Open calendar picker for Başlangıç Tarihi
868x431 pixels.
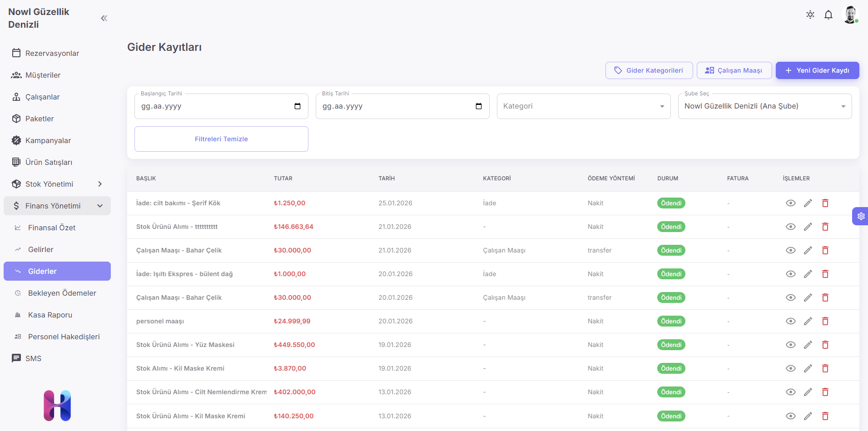[298, 106]
